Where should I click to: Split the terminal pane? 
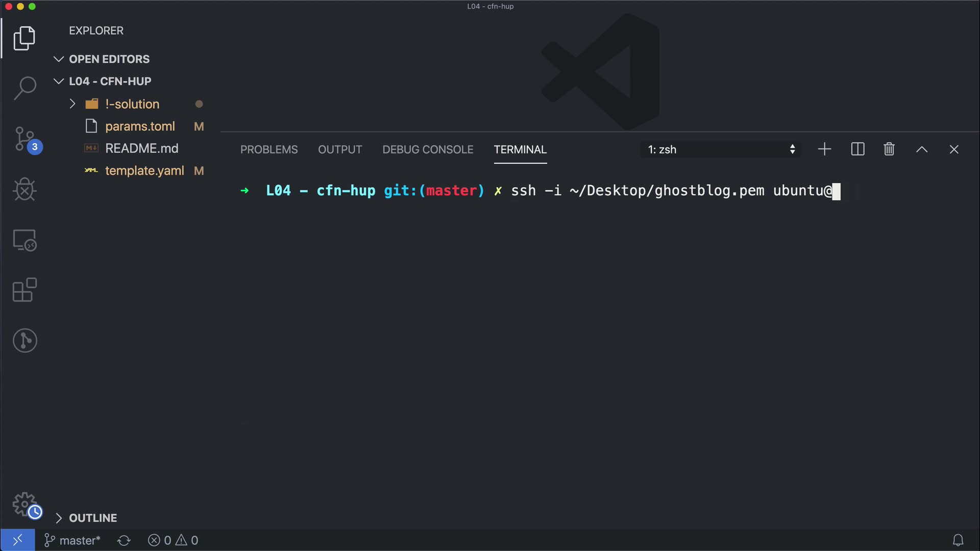tap(857, 149)
